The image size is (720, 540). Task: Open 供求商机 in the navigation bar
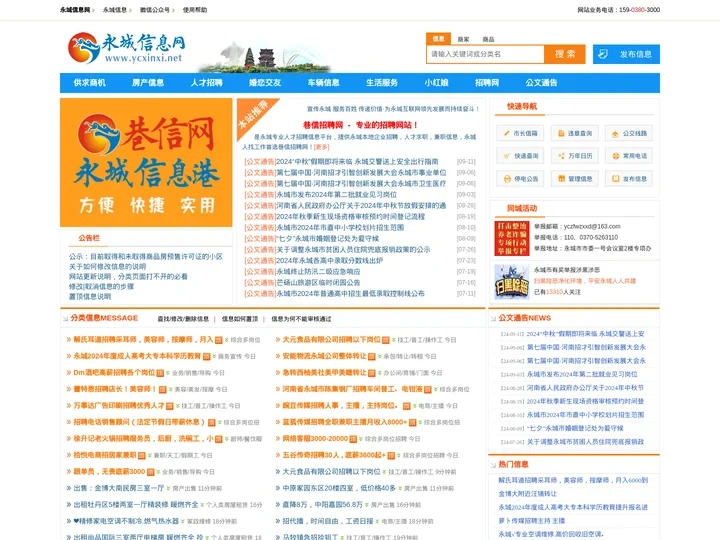90,83
